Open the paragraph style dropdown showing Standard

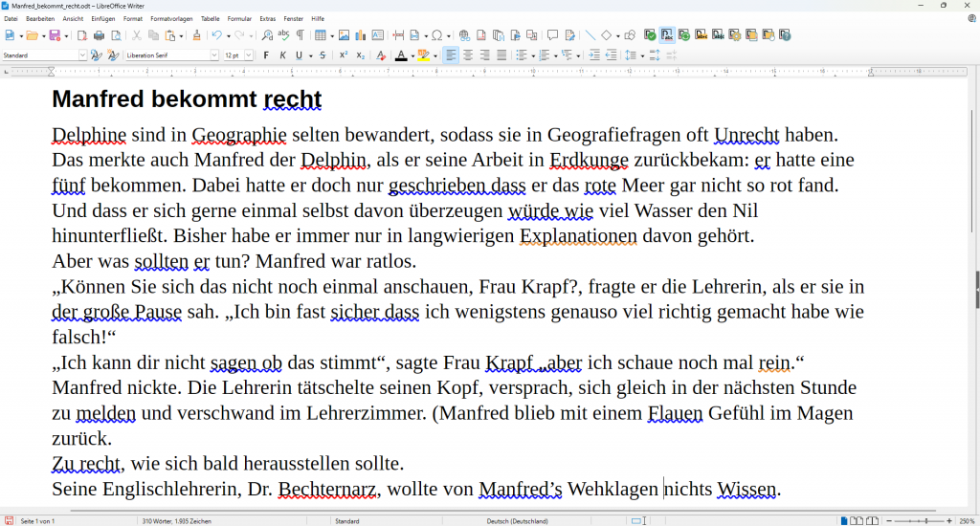82,55
